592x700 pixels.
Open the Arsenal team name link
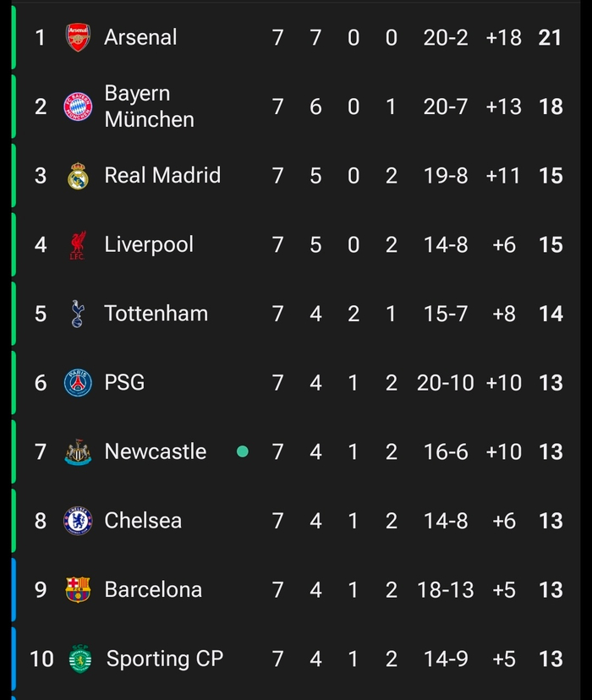(x=140, y=37)
